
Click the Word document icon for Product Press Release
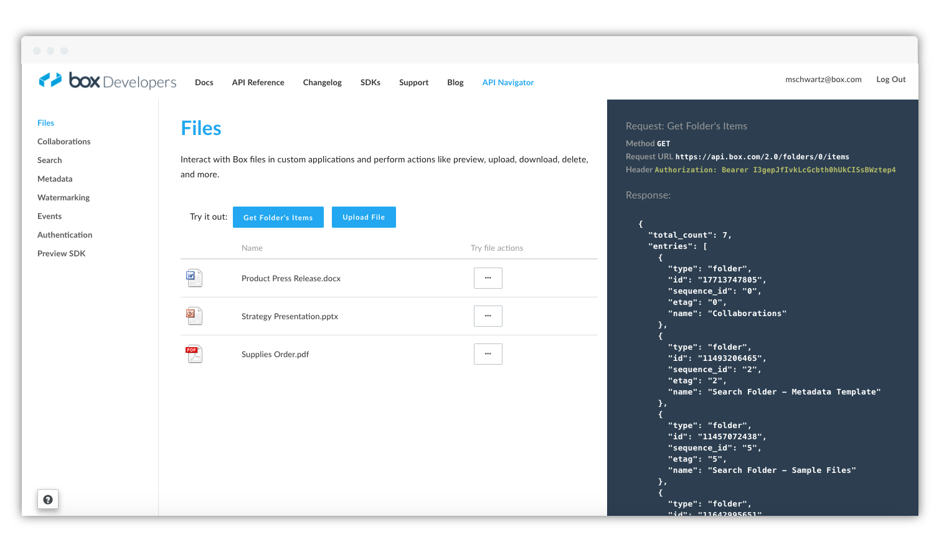point(194,278)
